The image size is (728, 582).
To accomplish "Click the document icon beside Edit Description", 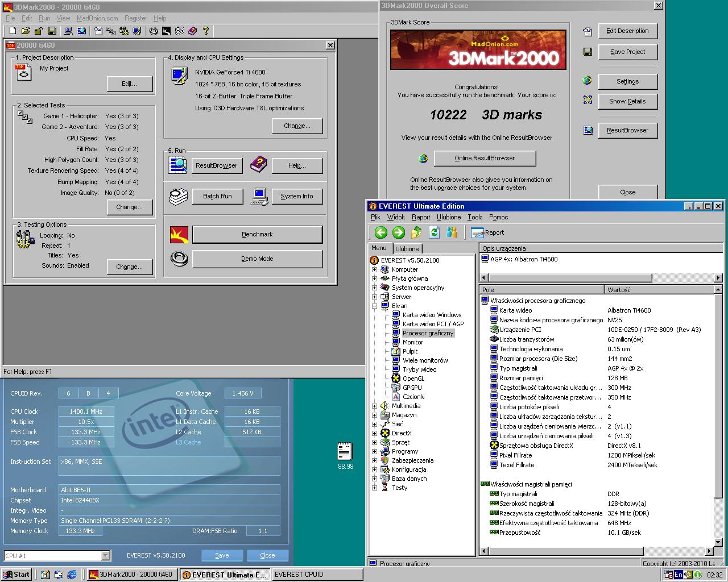I will pyautogui.click(x=588, y=31).
